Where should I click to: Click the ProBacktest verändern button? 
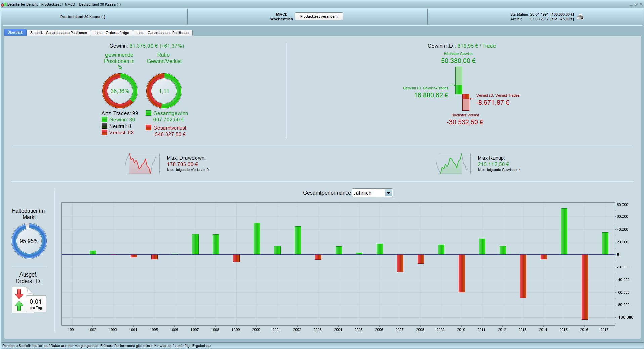coord(319,16)
